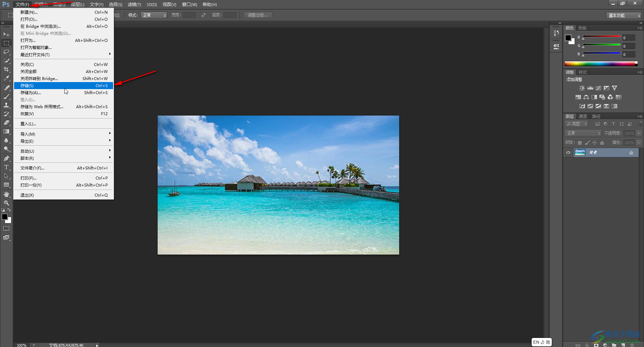This screenshot has height=347, width=644.
Task: Toggle pixel layer filter
Action: pos(597,124)
